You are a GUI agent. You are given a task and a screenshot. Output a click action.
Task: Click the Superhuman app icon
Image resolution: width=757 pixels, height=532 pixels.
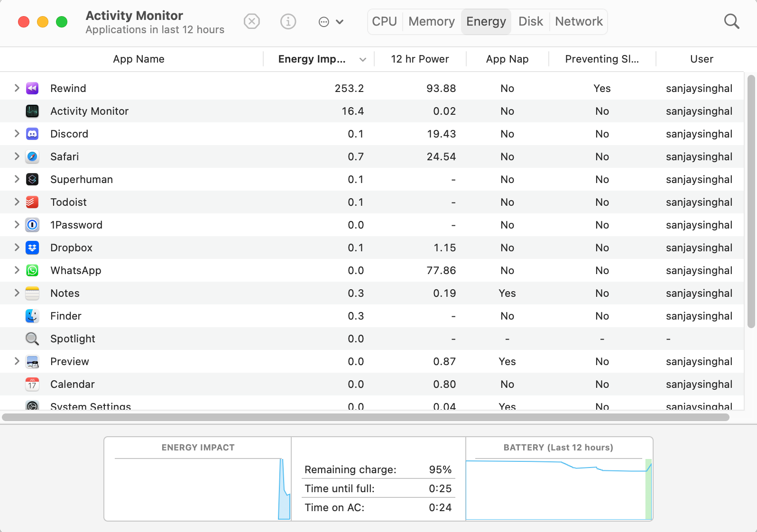click(x=32, y=179)
